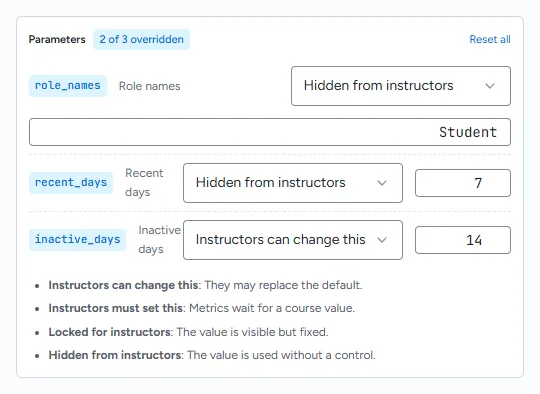Click the 'Recent days' label
Viewport: 540px width, 394px height.
(144, 183)
